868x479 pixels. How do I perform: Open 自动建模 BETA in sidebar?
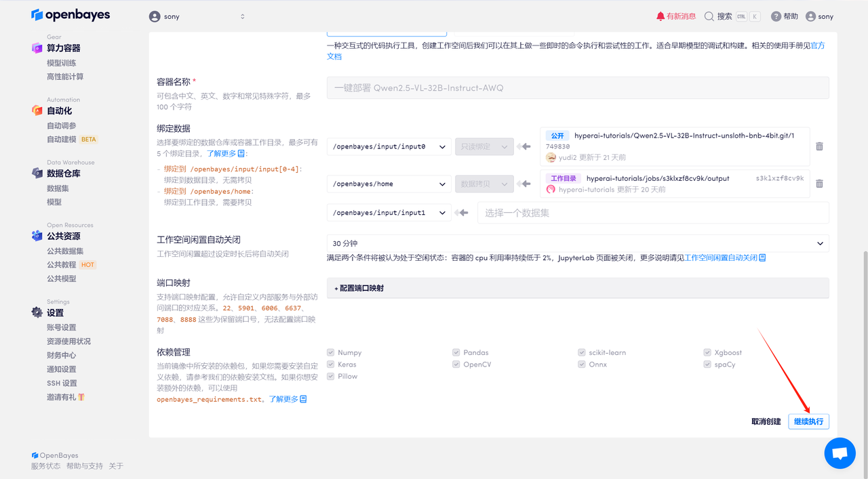72,140
